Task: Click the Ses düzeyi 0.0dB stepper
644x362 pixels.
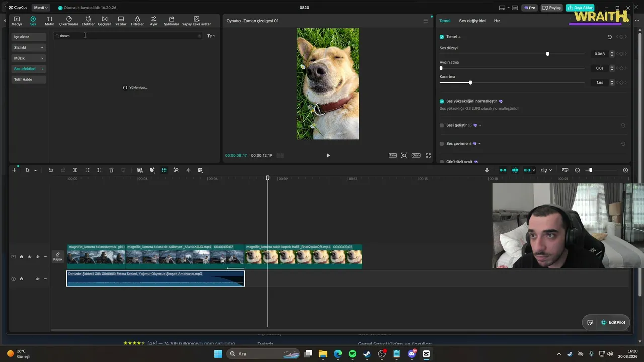Action: coord(612,54)
